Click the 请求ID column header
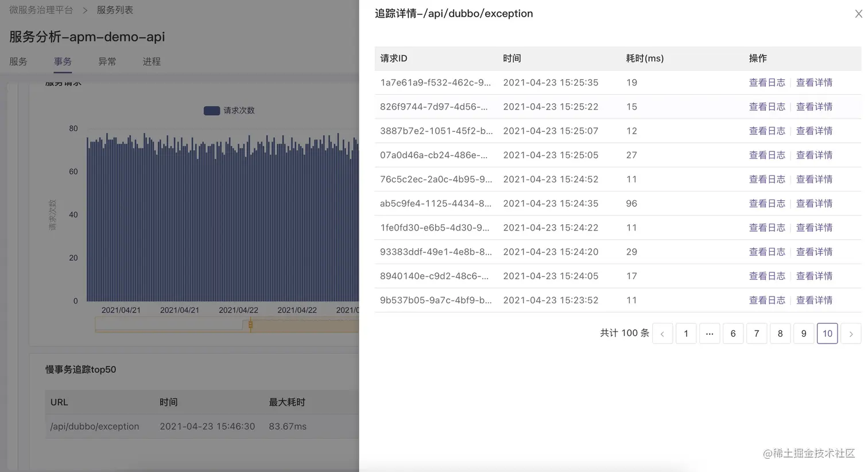The height and width of the screenshot is (472, 868). (x=394, y=58)
